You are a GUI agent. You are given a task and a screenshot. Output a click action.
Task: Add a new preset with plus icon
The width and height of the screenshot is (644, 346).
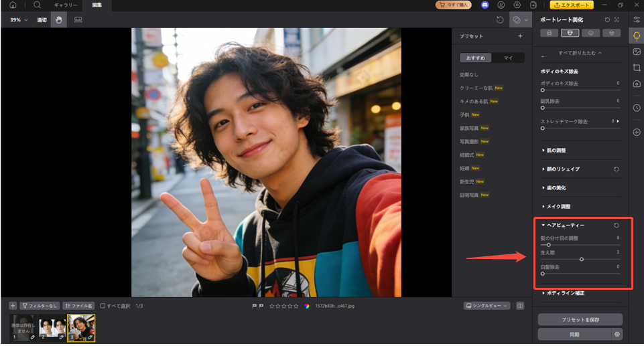pos(520,36)
